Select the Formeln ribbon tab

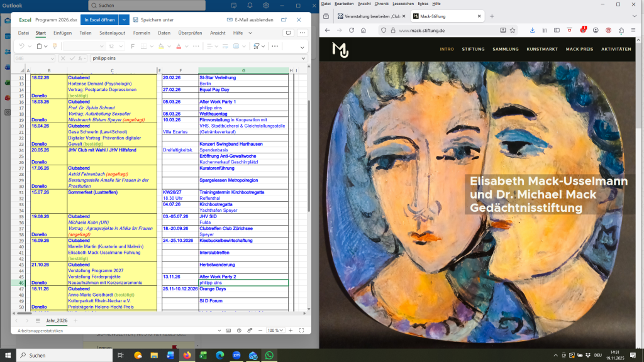[x=142, y=33]
